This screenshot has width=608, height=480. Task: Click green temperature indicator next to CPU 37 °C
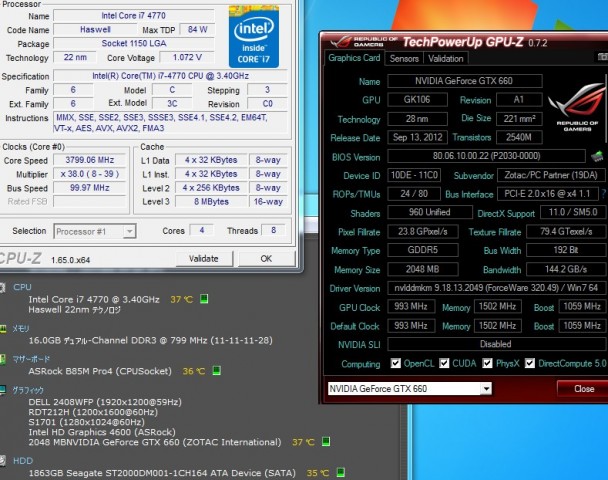pos(204,299)
